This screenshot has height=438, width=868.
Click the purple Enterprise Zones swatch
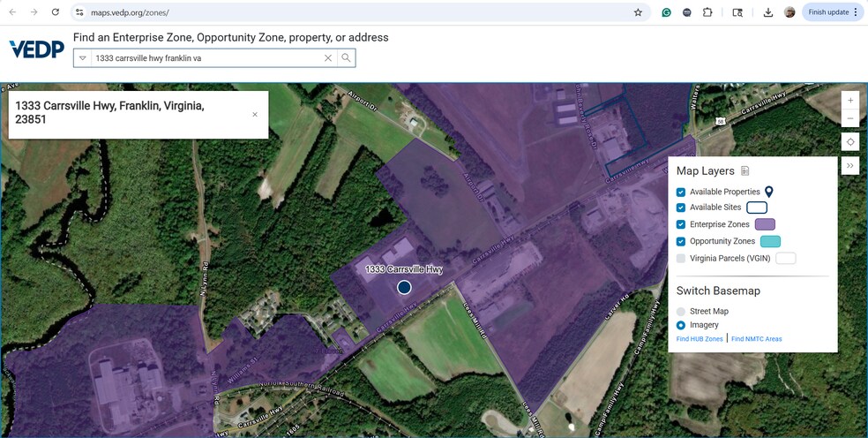click(765, 224)
